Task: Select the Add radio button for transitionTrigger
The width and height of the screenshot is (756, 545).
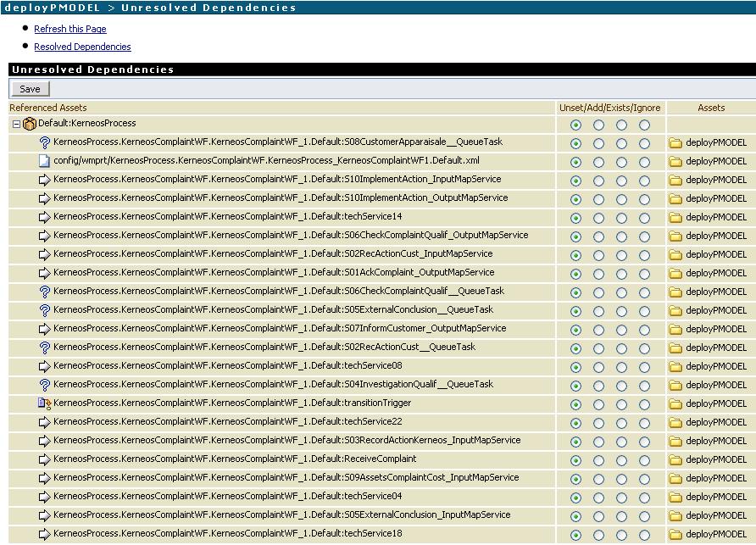Action: coord(599,404)
